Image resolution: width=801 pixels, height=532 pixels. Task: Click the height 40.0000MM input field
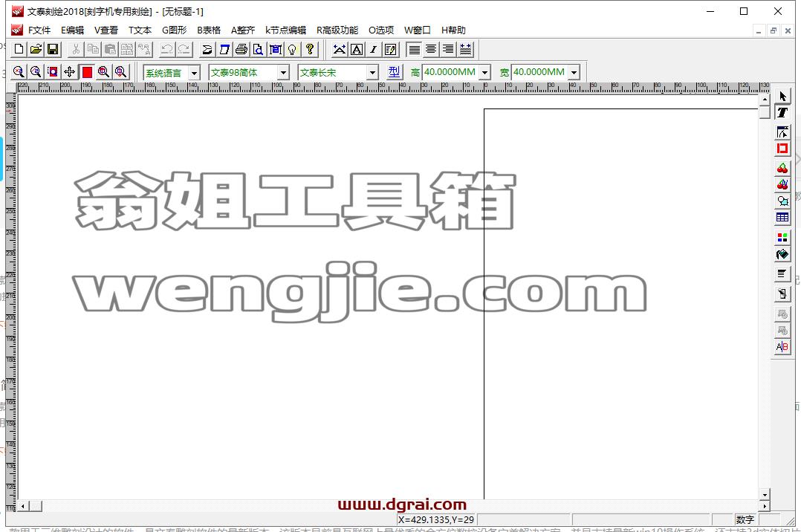tap(450, 72)
